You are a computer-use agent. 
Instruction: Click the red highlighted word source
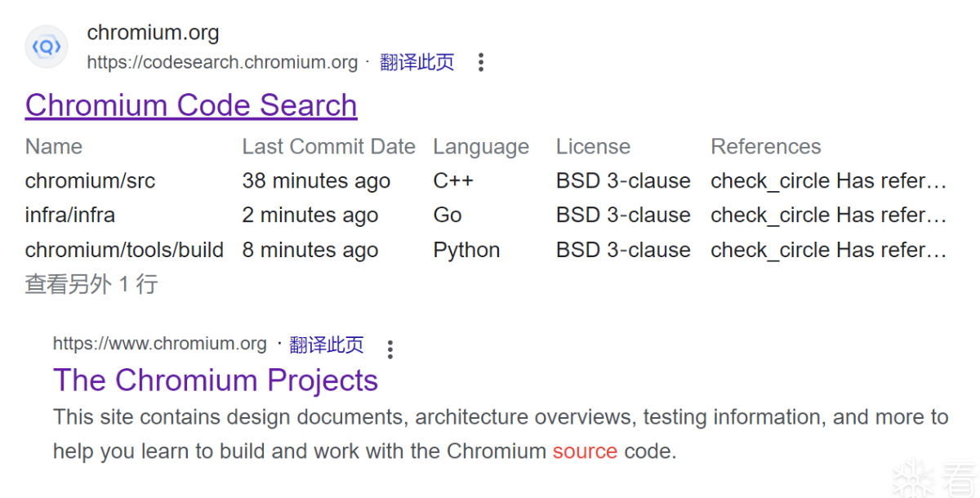[x=585, y=451]
